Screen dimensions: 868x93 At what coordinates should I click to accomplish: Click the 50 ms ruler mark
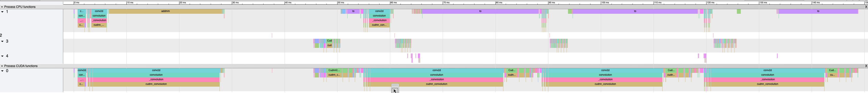(341, 3)
